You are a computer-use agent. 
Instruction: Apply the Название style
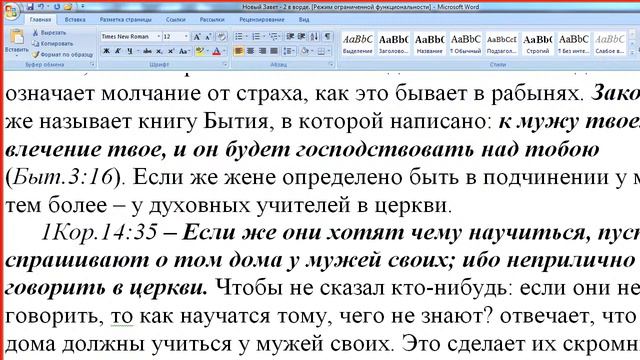coord(429,44)
